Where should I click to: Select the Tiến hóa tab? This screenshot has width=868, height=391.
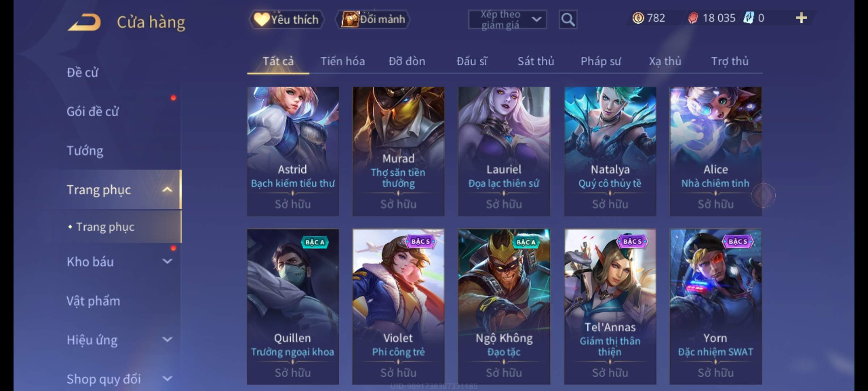point(342,61)
